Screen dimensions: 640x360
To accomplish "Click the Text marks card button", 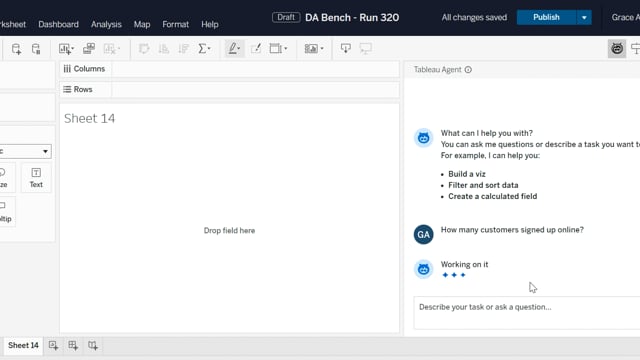I will [x=36, y=178].
